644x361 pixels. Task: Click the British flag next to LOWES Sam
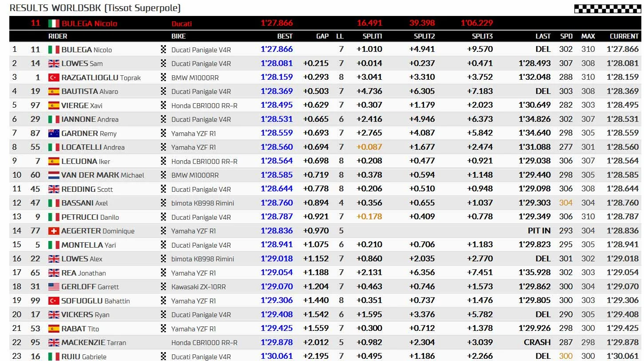tap(54, 63)
